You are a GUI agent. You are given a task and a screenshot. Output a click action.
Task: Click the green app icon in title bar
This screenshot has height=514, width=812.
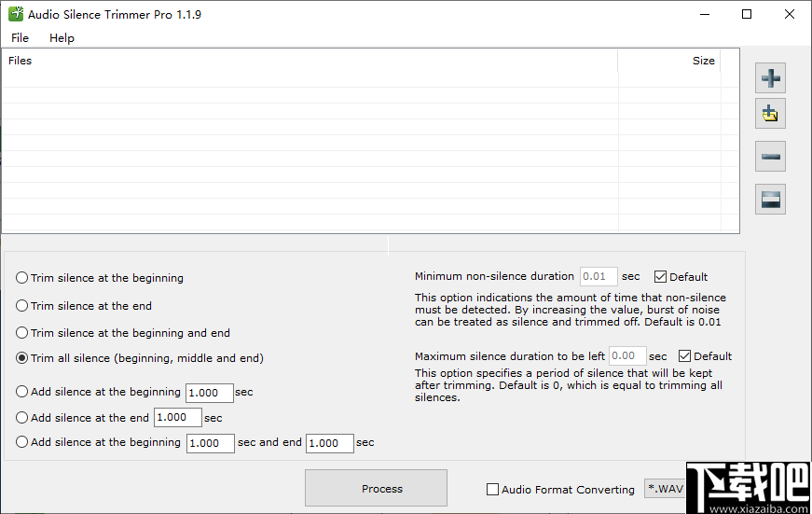[x=16, y=14]
